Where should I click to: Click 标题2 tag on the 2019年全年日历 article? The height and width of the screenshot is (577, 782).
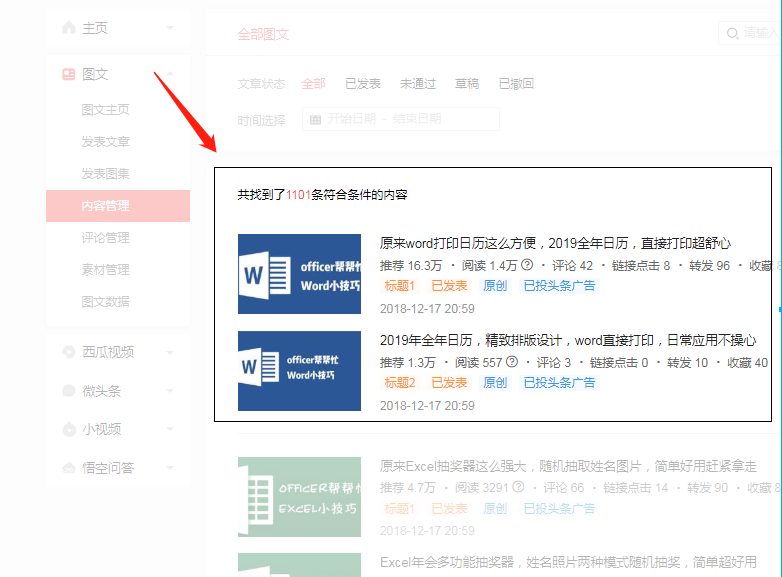click(x=399, y=383)
